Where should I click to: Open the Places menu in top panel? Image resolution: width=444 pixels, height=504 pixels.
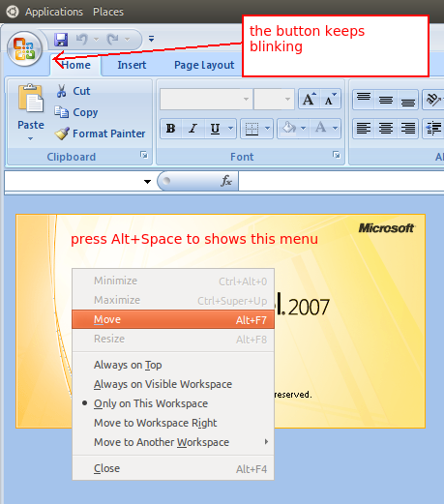pos(108,12)
